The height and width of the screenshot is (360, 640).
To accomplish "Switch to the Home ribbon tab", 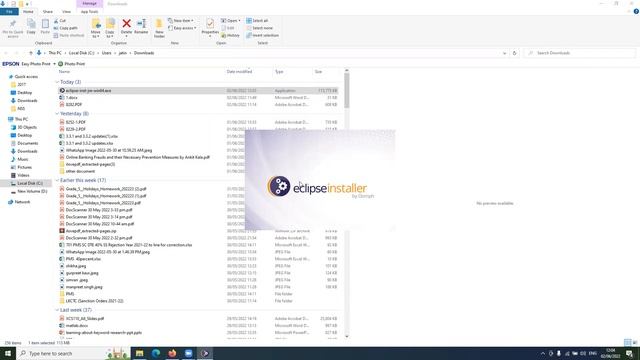I will (x=28, y=11).
